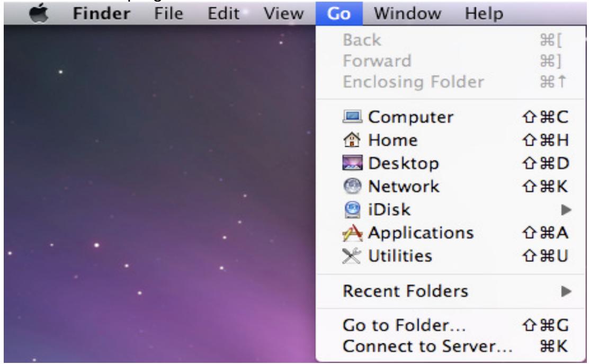This screenshot has width=589, height=364.
Task: Click the Applications folder icon
Action: pyautogui.click(x=352, y=233)
